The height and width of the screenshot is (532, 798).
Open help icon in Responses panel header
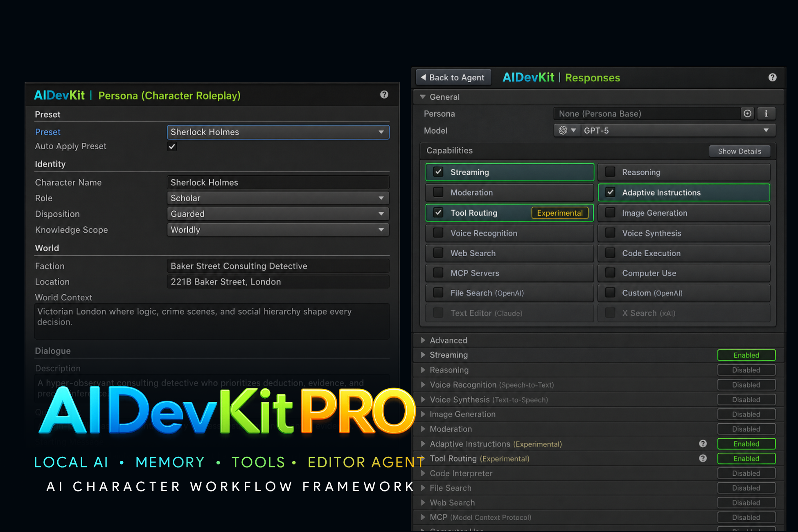pos(772,77)
